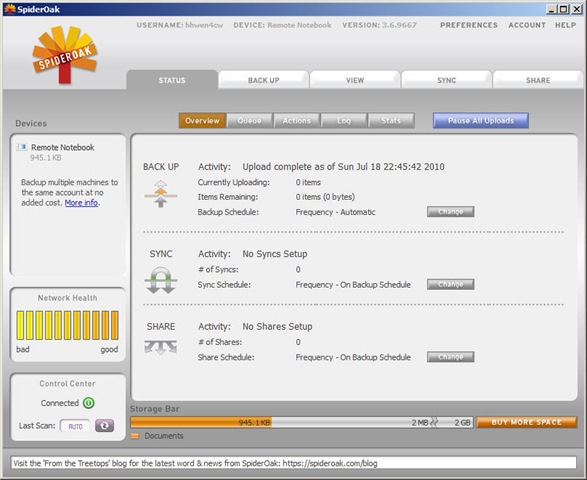Image resolution: width=587 pixels, height=480 pixels.
Task: Click Pause All Uploads button
Action: pos(481,121)
